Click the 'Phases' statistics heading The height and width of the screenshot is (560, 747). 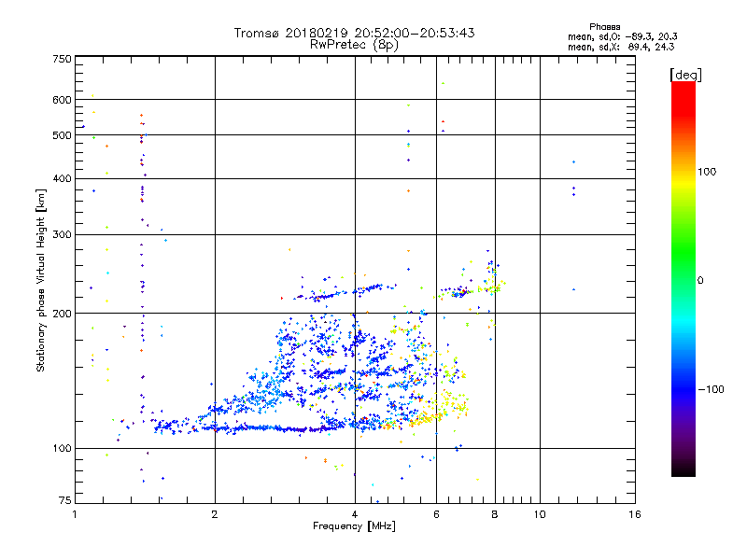604,27
